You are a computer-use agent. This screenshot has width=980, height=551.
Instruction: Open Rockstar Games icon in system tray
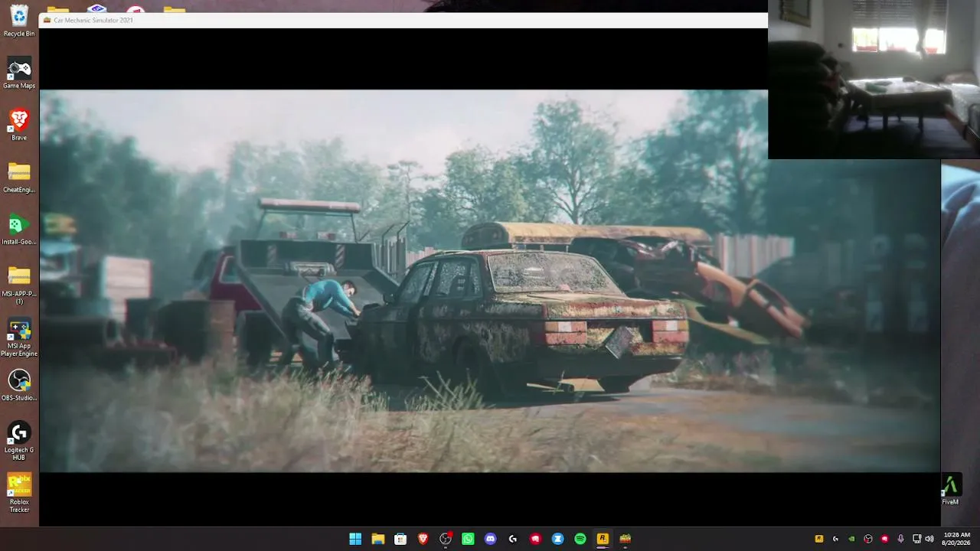tap(819, 539)
